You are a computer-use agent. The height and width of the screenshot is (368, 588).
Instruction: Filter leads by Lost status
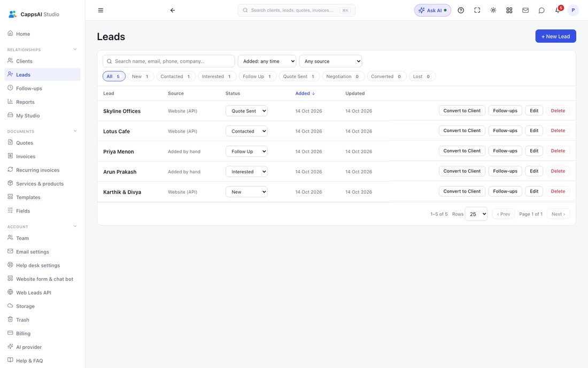[x=422, y=76]
